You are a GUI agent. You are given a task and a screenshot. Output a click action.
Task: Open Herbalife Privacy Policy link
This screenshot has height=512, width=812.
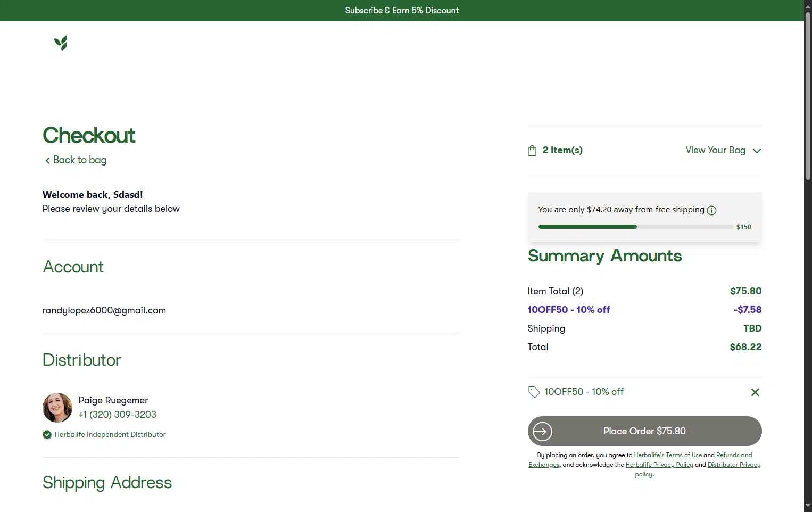(659, 465)
